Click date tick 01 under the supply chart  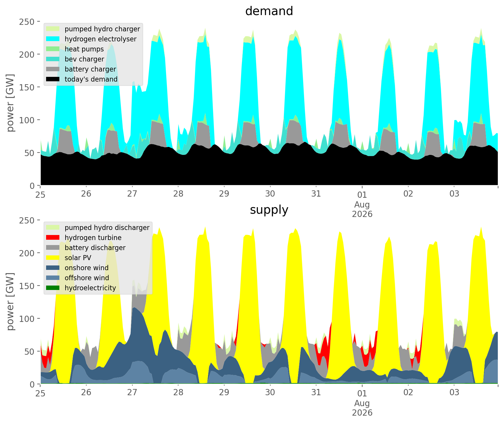362,394
